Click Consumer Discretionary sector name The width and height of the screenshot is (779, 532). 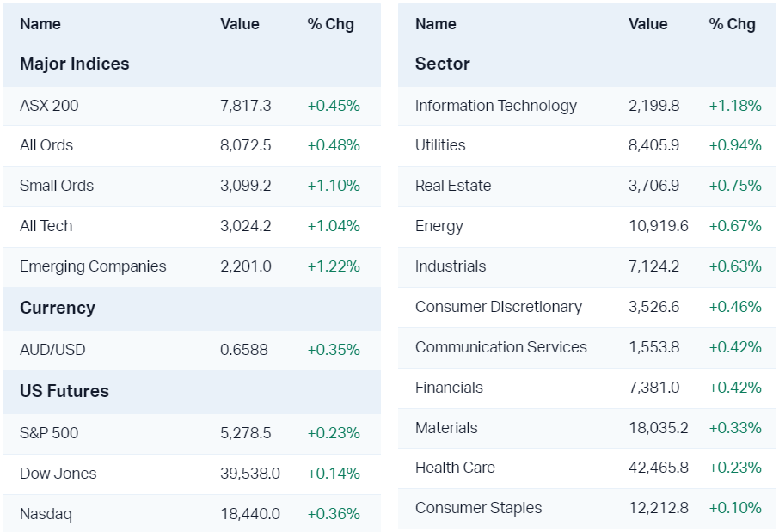click(x=499, y=307)
